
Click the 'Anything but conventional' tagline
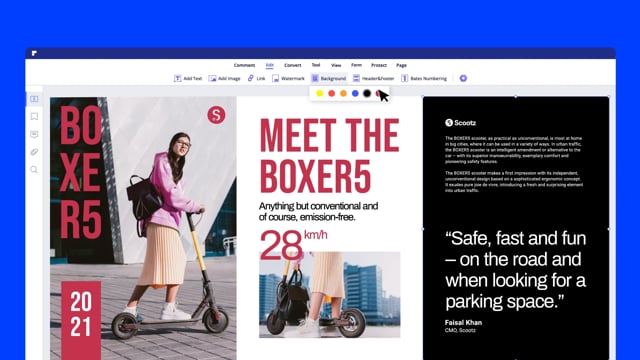coord(318,211)
